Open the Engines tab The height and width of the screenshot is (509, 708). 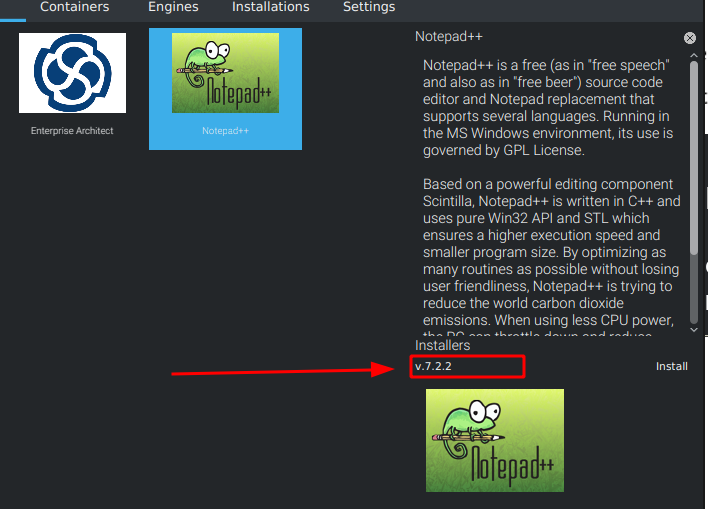[x=173, y=7]
